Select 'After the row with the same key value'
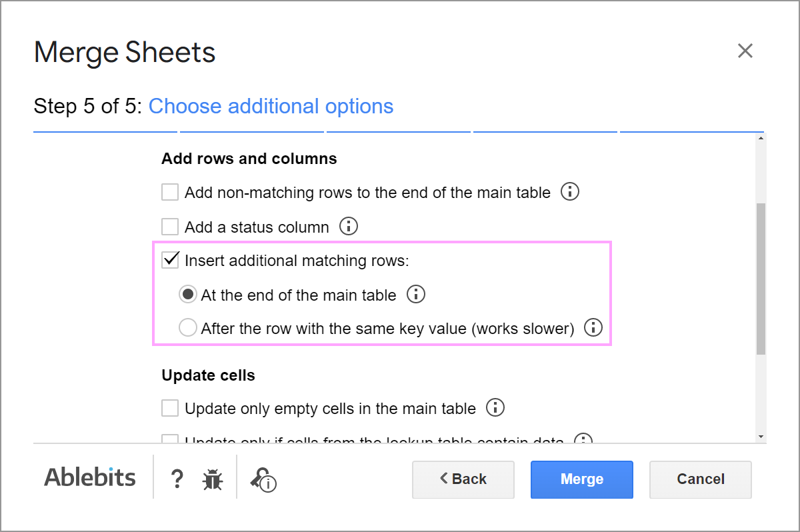This screenshot has height=532, width=800. click(187, 327)
